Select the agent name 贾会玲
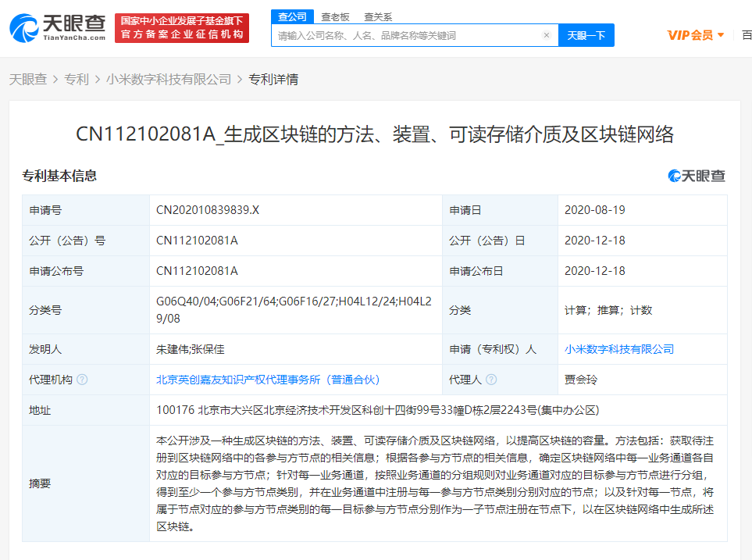752x560 pixels. [x=581, y=380]
